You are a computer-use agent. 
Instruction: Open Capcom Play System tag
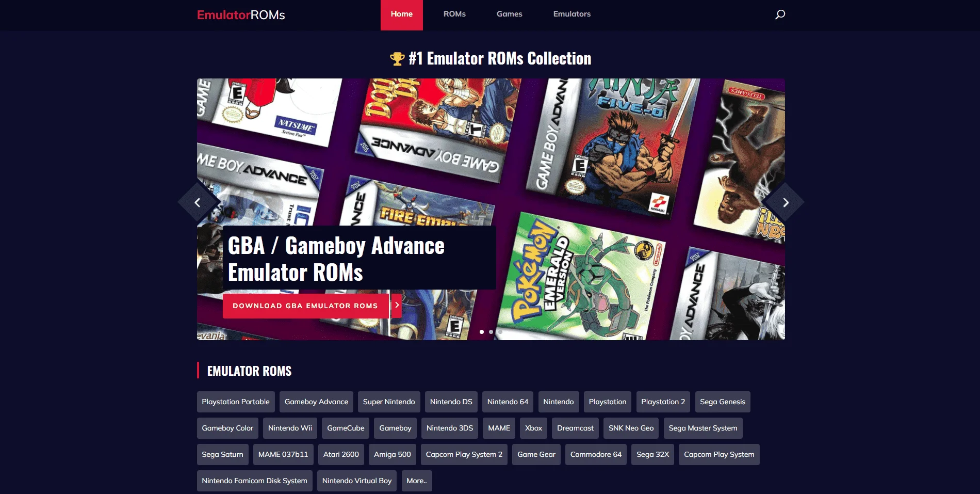[719, 454]
